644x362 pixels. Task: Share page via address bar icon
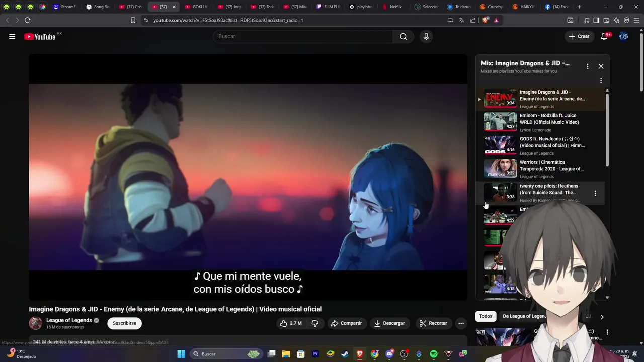point(473,20)
